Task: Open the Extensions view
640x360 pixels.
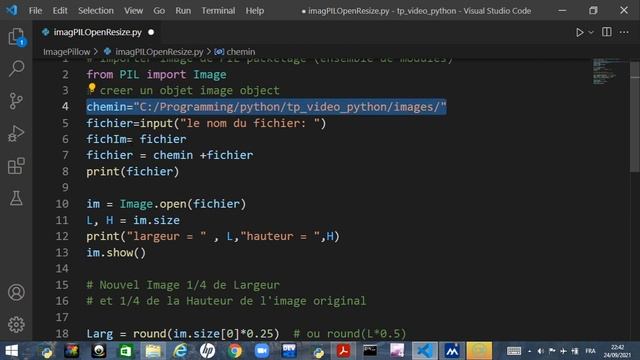Action: coord(16,166)
